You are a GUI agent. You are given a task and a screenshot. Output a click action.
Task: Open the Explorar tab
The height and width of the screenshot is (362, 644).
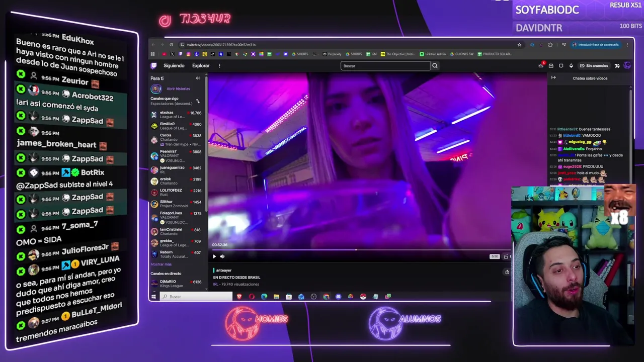tap(201, 66)
